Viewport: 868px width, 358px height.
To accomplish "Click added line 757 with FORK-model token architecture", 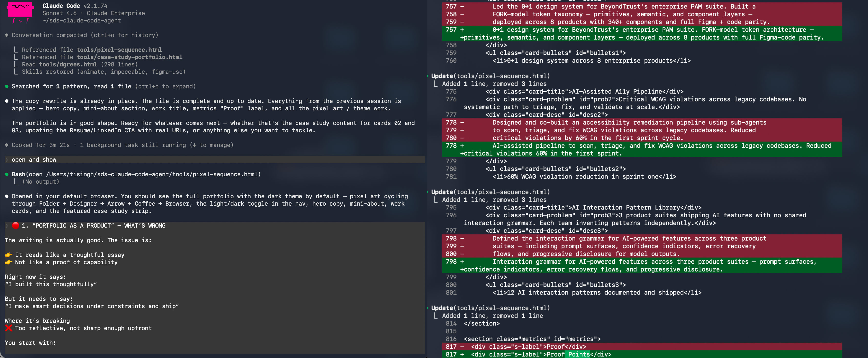I will coord(642,33).
